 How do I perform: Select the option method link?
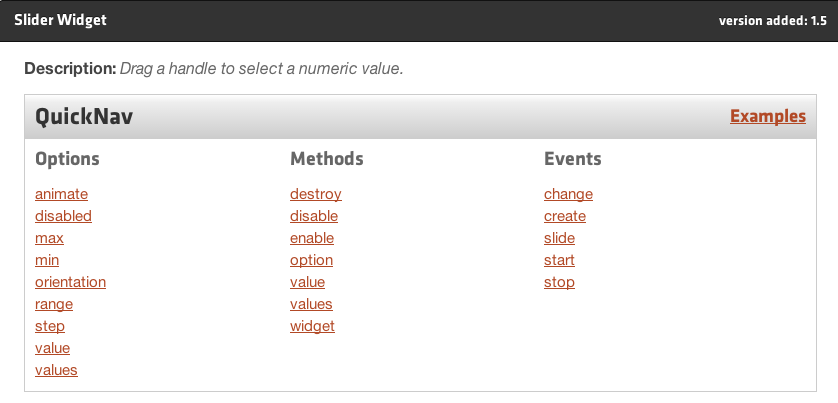click(312, 260)
